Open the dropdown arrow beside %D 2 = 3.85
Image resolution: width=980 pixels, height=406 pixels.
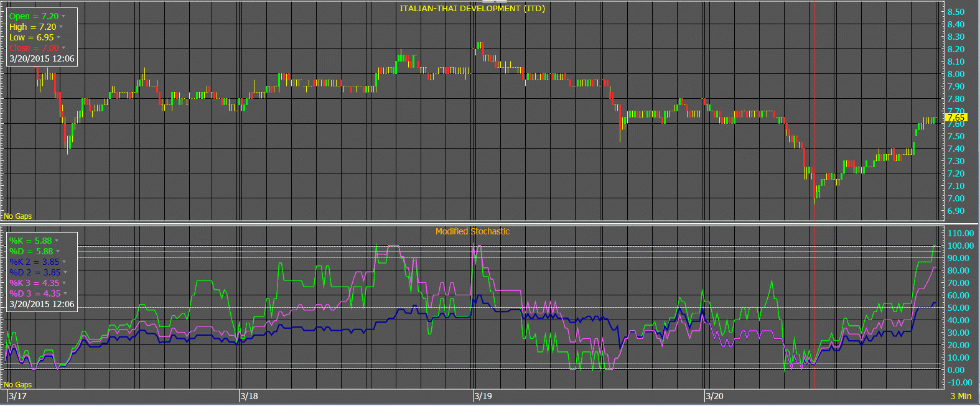[65, 273]
